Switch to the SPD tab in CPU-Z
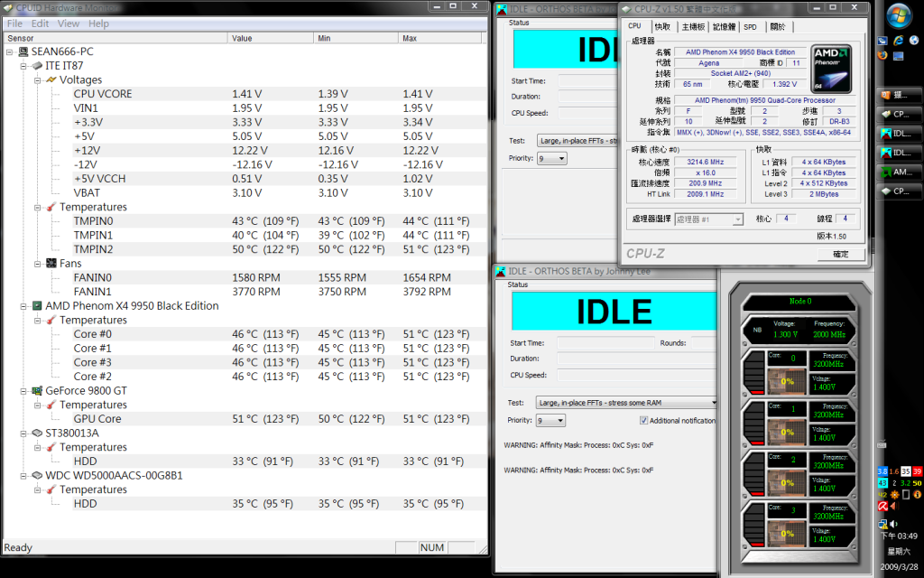 point(750,27)
